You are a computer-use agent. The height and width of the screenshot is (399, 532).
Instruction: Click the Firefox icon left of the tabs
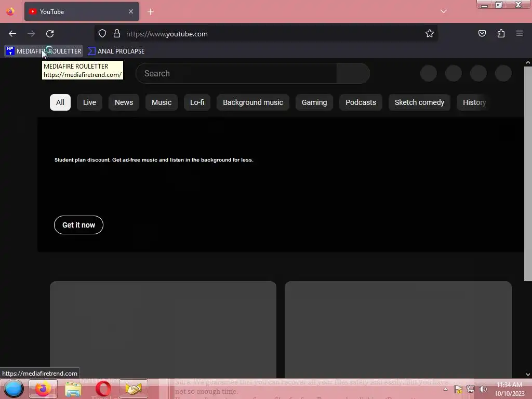[10, 11]
